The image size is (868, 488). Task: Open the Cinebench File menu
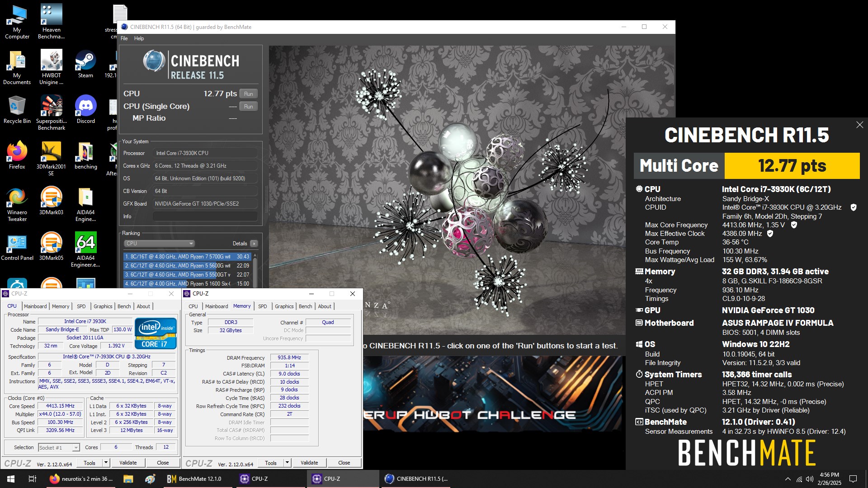point(124,38)
